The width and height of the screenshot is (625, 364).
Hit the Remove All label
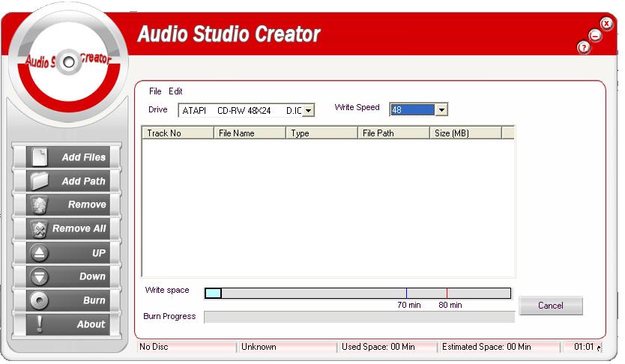[x=79, y=228]
